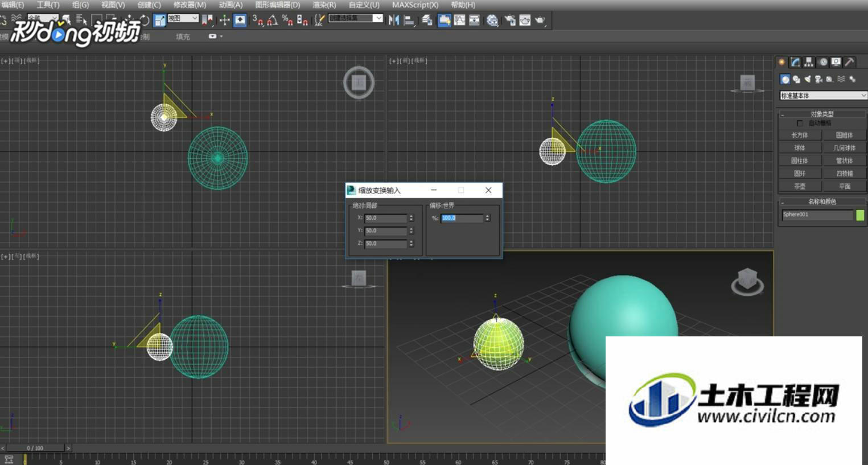Open the 工具(T) menu
The width and height of the screenshot is (868, 465).
pos(48,5)
